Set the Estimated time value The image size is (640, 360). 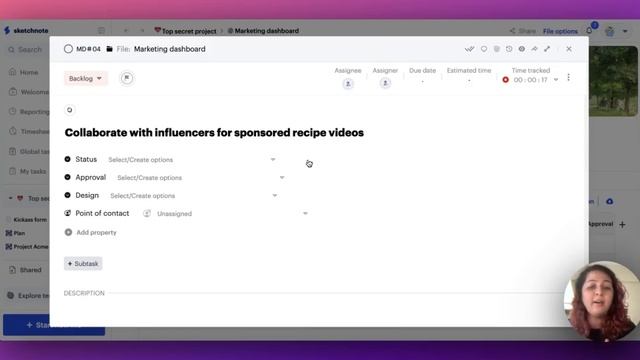(x=469, y=81)
